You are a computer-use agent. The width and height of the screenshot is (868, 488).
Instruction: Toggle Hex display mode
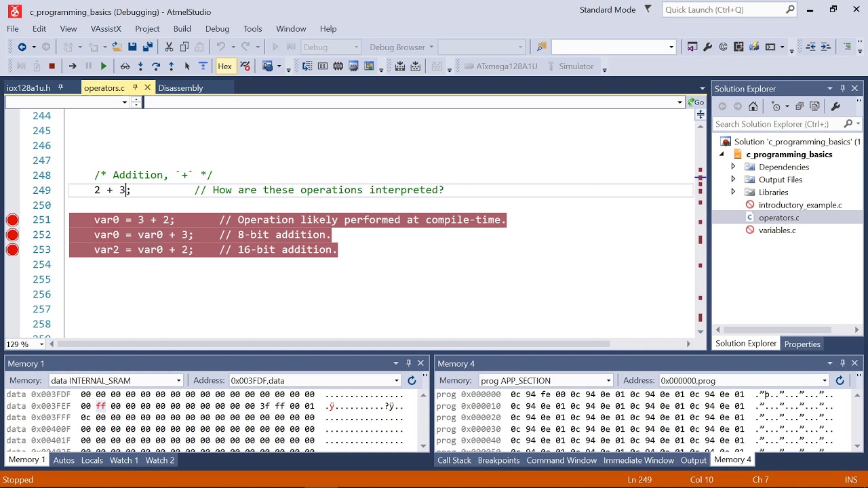pyautogui.click(x=224, y=66)
